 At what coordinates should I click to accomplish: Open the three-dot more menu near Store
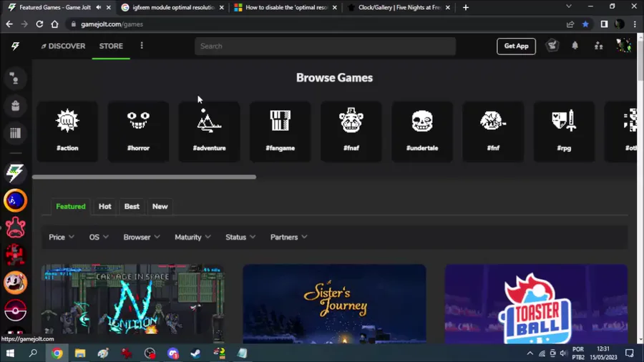(142, 46)
